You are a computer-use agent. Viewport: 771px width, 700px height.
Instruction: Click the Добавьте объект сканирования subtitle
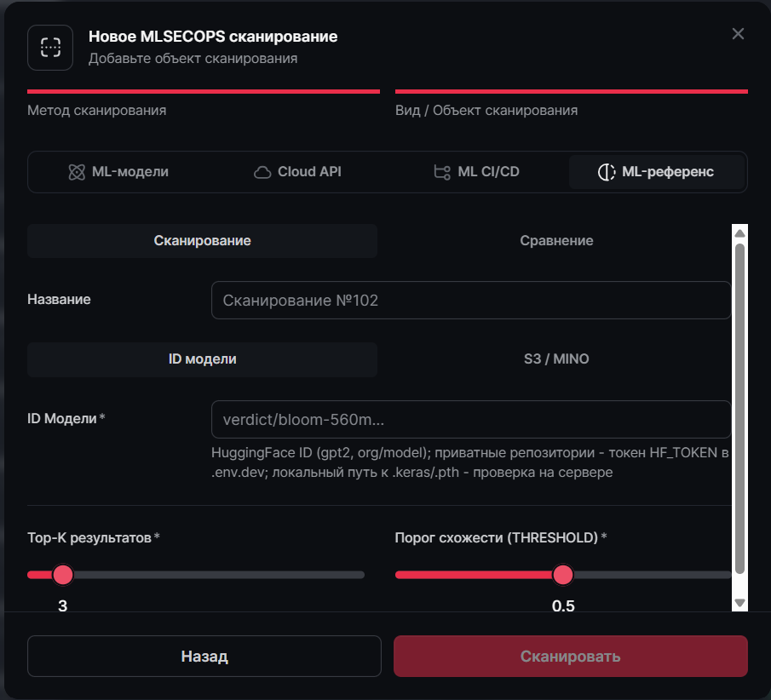click(193, 59)
